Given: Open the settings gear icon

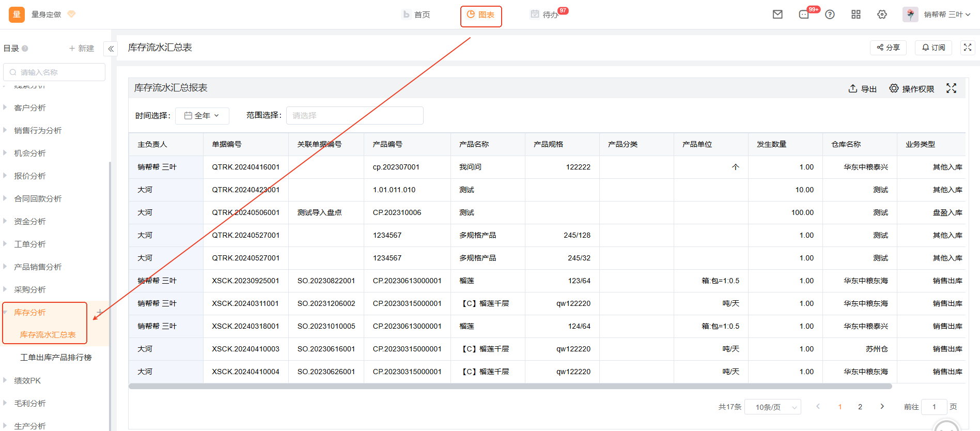Looking at the screenshot, I should 882,14.
